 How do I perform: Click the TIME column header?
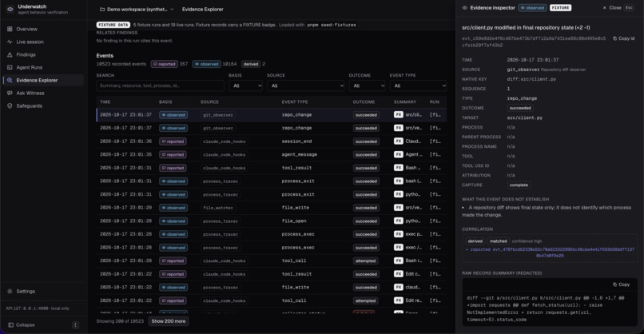pos(105,102)
